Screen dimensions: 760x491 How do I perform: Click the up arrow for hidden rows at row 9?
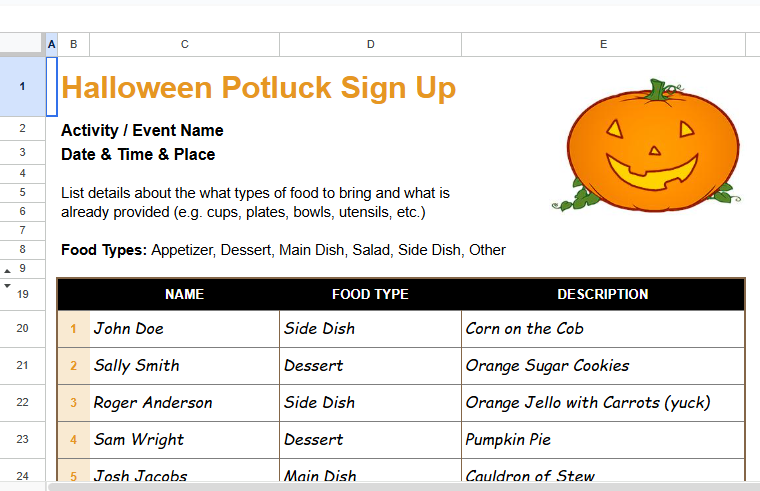point(8,270)
